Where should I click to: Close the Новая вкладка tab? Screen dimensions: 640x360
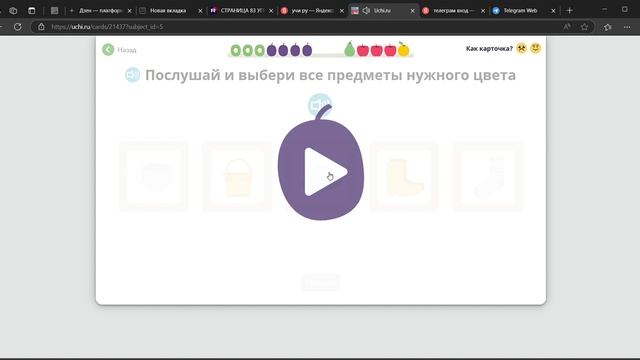click(200, 11)
